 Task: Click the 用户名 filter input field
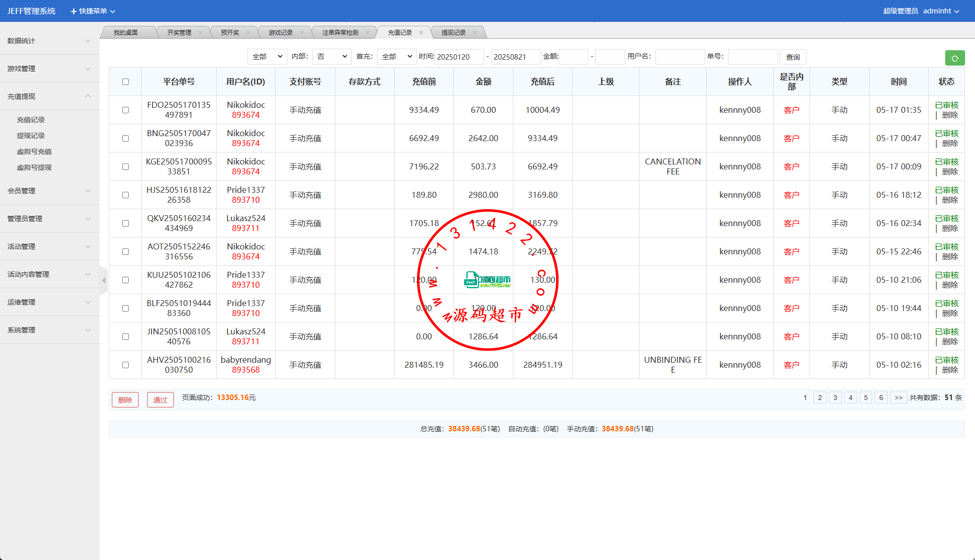coord(679,57)
